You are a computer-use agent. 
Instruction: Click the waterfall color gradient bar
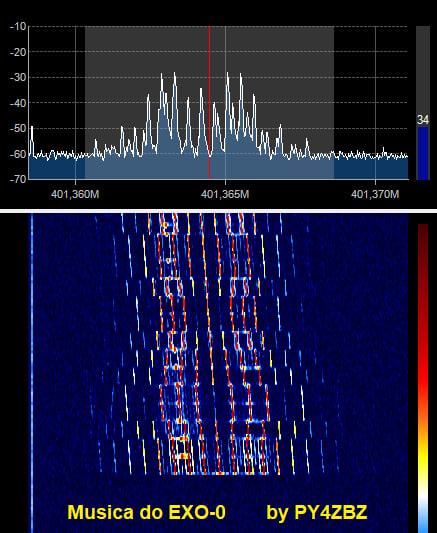(423, 378)
